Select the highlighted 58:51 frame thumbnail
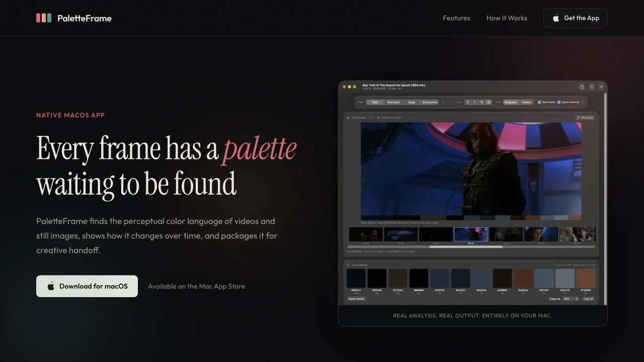644x362 pixels. pyautogui.click(x=471, y=234)
